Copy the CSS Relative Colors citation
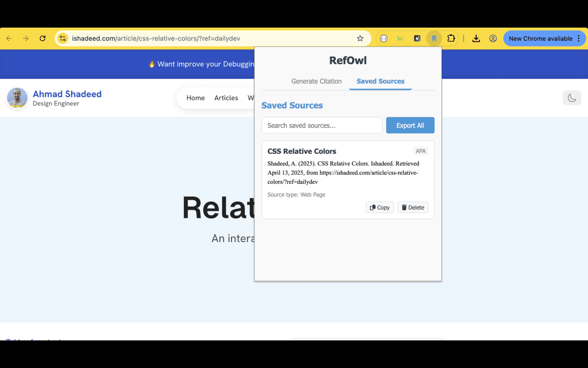Viewport: 588px width, 368px height. point(379,207)
